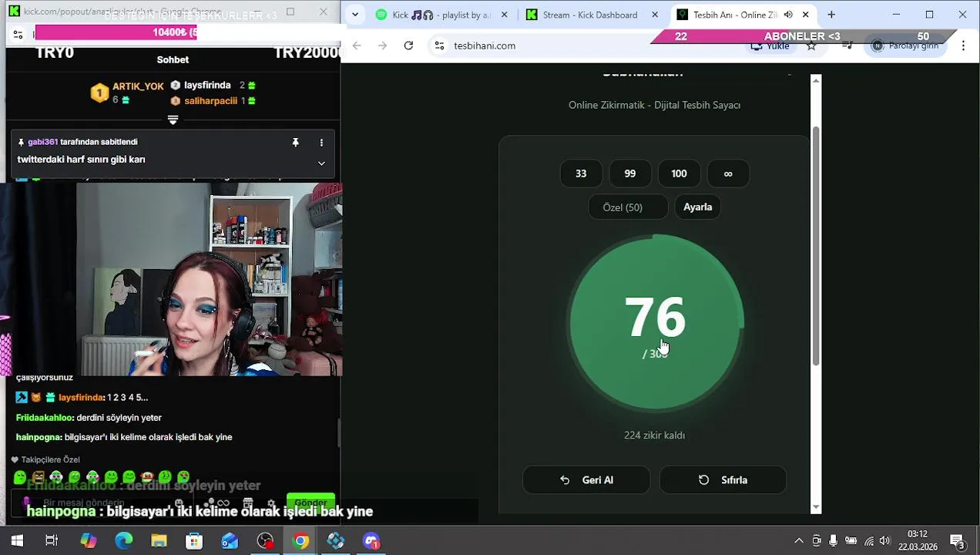Image resolution: width=980 pixels, height=555 pixels.
Task: Mute the Tesbih Anı tab audio icon
Action: (x=788, y=15)
